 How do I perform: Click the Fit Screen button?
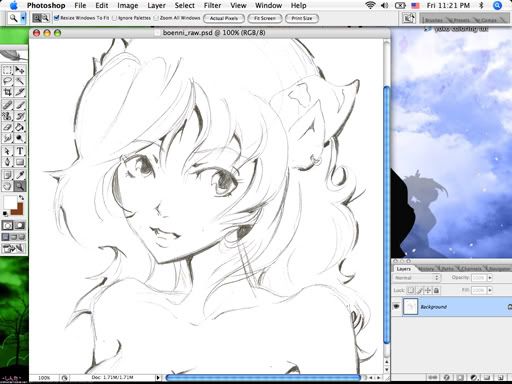[x=265, y=18]
